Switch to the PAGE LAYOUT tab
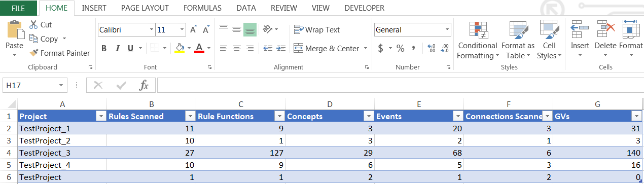 [145, 8]
